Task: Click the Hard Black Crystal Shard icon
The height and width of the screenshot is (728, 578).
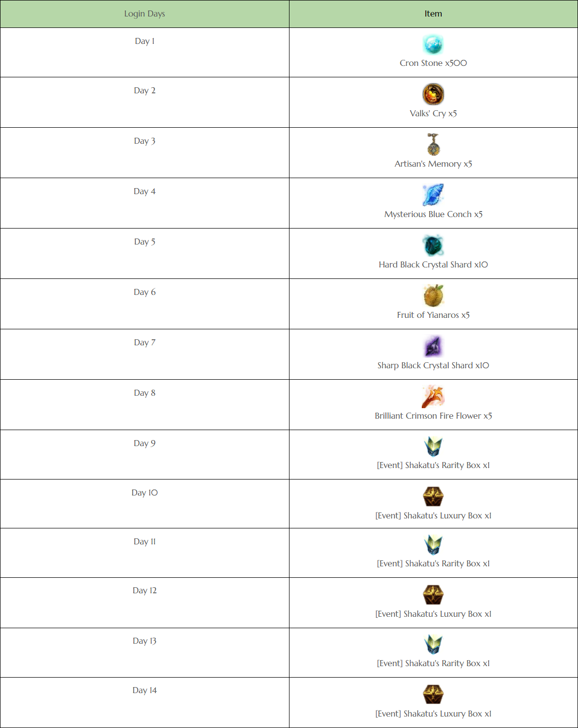Action: pos(433,245)
